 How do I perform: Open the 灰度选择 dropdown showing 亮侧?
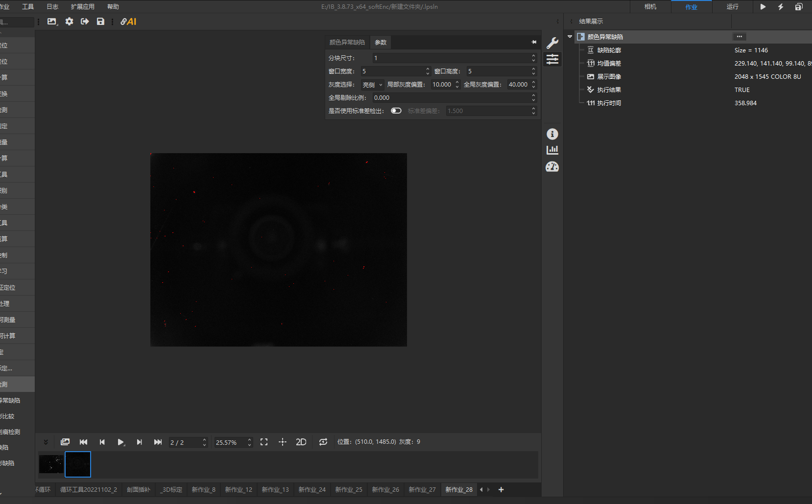point(372,85)
